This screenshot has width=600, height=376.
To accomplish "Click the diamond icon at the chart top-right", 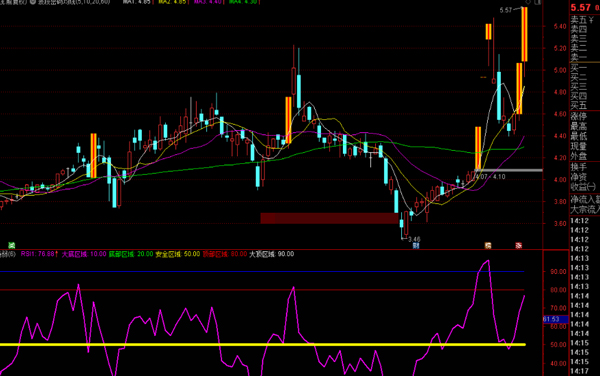I will pyautogui.click(x=528, y=2).
